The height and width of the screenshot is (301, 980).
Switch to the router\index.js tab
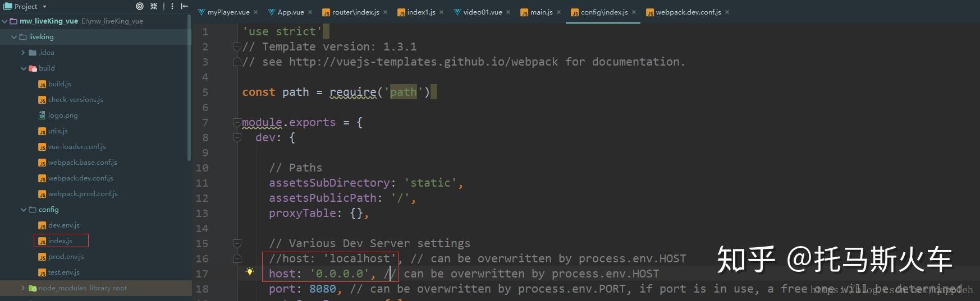point(356,12)
